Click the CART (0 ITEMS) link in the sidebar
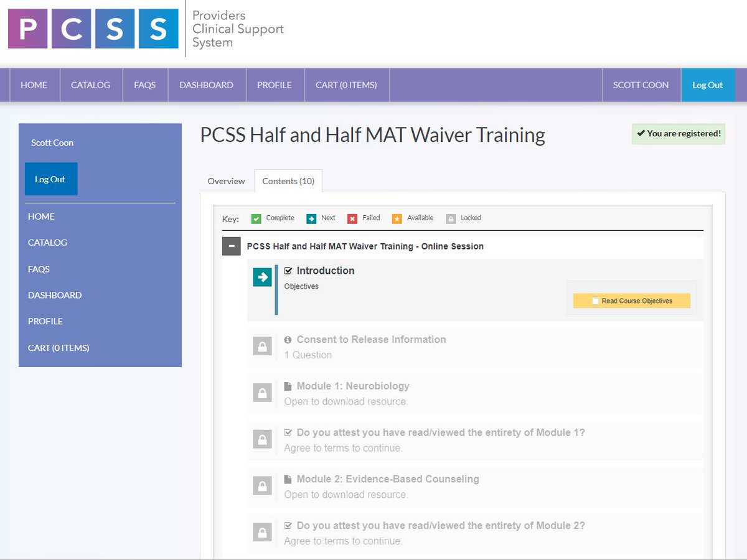747x560 pixels. (59, 348)
